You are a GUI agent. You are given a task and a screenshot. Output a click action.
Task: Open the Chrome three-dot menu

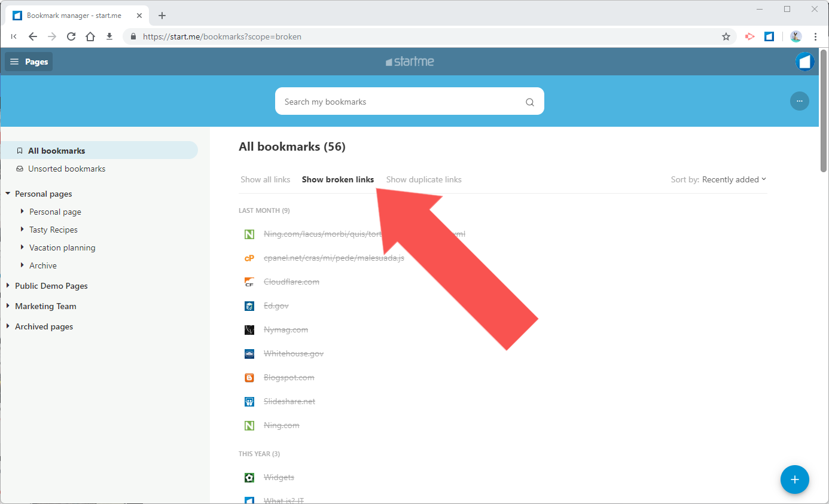click(x=815, y=36)
